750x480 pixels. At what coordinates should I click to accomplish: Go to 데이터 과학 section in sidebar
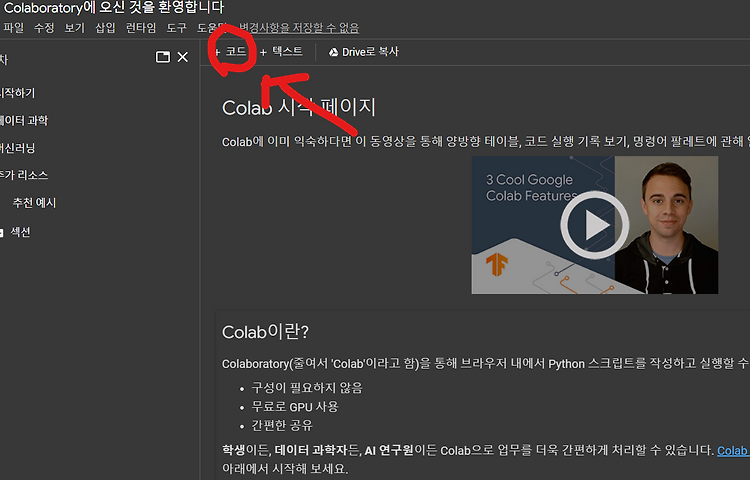click(24, 120)
